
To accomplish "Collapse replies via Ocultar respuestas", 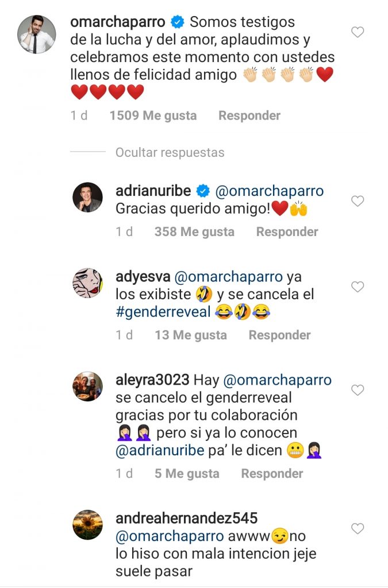I will 170,153.
